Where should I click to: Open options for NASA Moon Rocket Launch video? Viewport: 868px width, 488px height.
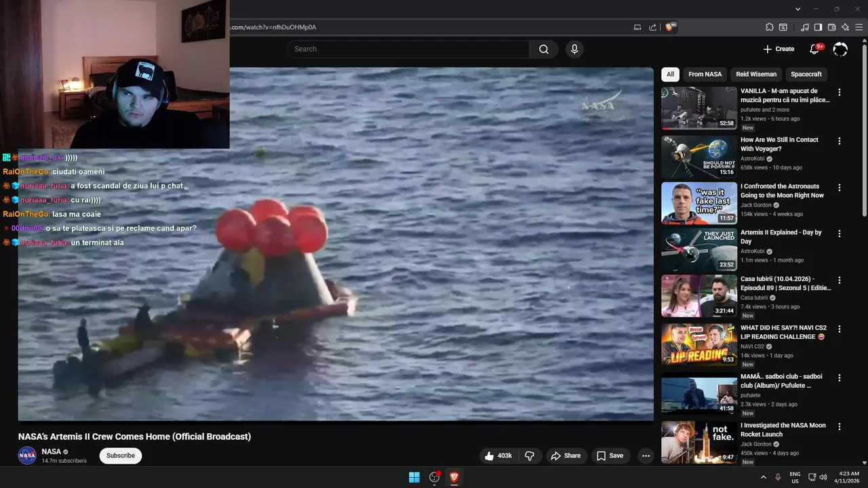click(840, 426)
